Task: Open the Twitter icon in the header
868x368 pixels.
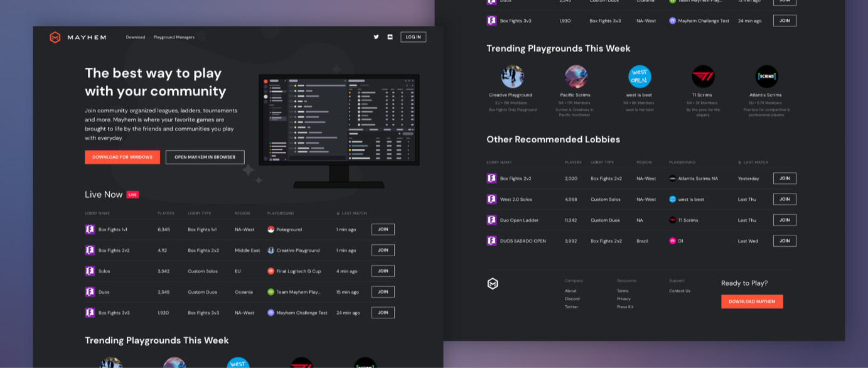Action: 377,37
